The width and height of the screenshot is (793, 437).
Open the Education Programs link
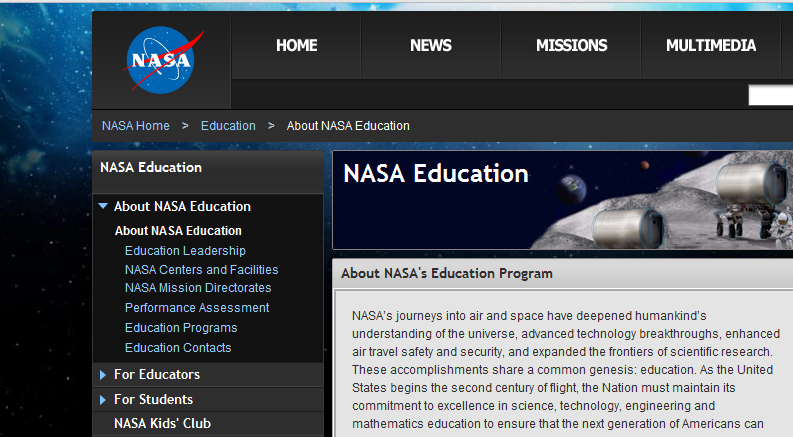click(181, 328)
